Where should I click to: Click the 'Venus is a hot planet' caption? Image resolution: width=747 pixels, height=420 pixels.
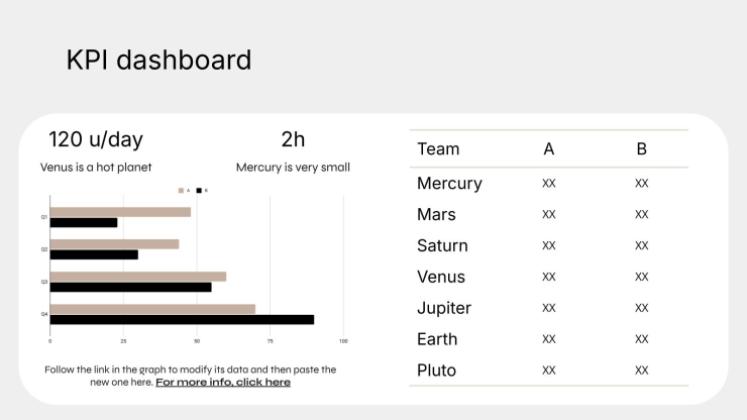coord(96,167)
